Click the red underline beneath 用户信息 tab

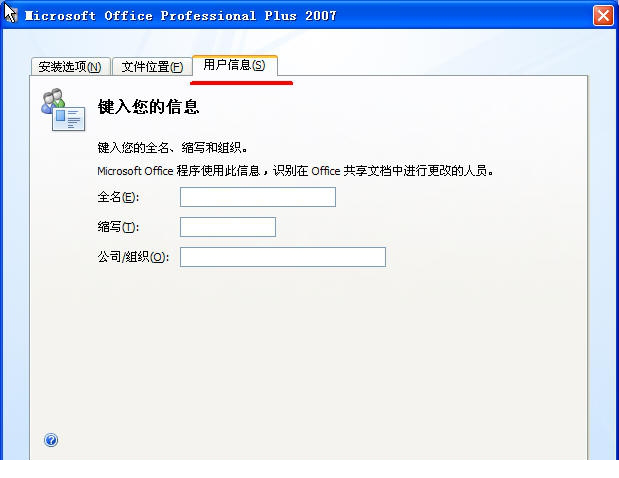point(242,83)
